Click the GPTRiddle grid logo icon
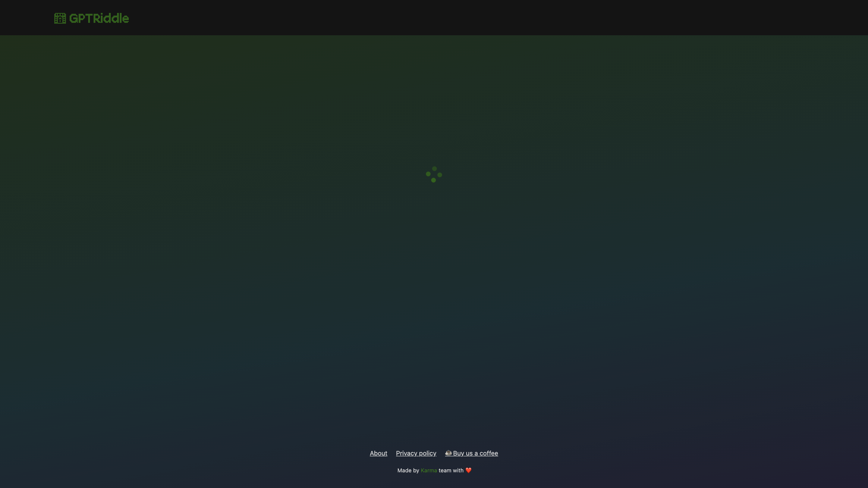This screenshot has width=868, height=488. (60, 18)
